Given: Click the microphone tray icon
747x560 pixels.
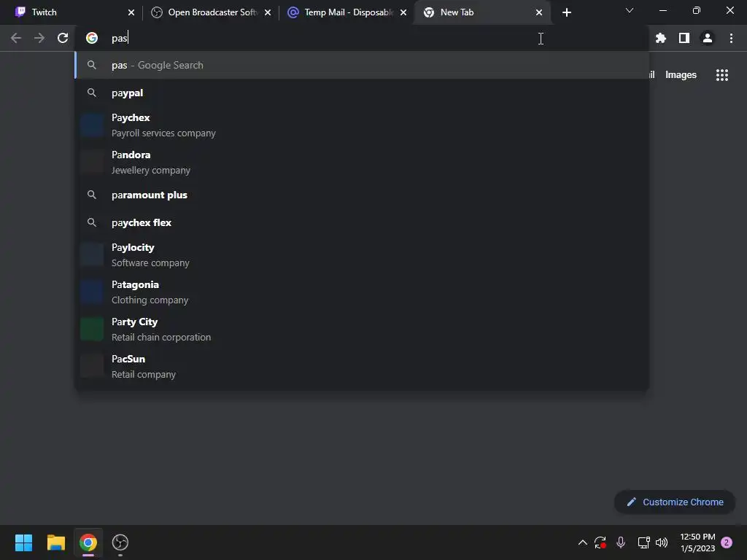Looking at the screenshot, I should 621,542.
